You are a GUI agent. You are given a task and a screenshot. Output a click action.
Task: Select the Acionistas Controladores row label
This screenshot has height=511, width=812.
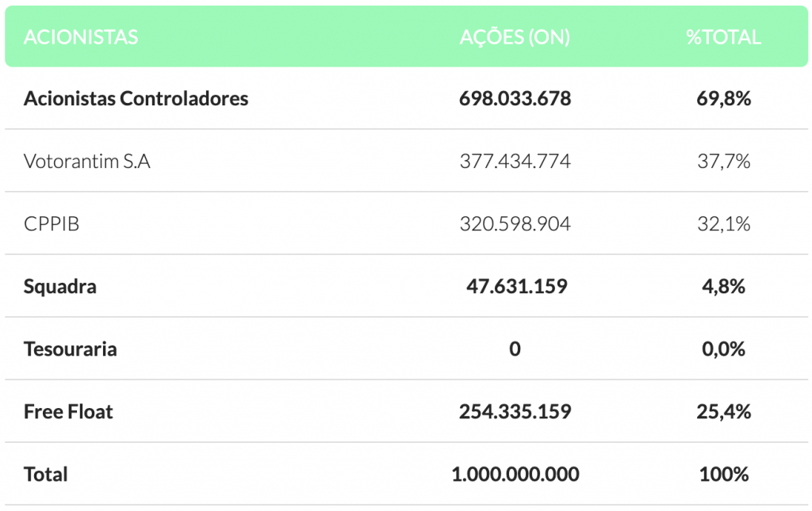136,98
